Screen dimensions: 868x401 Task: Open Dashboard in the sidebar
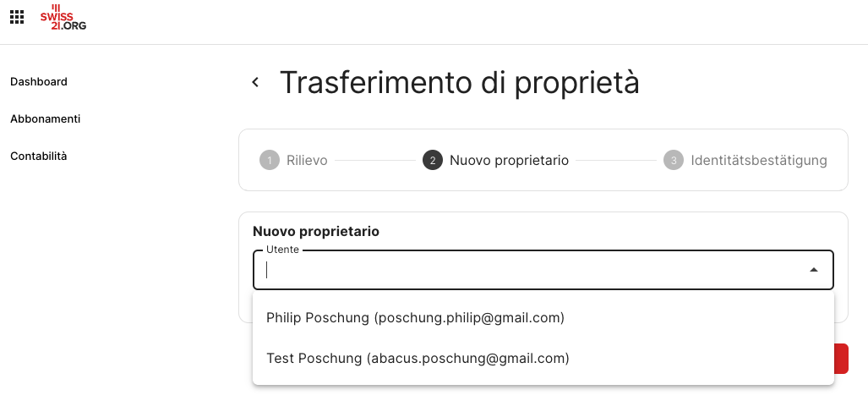39,82
